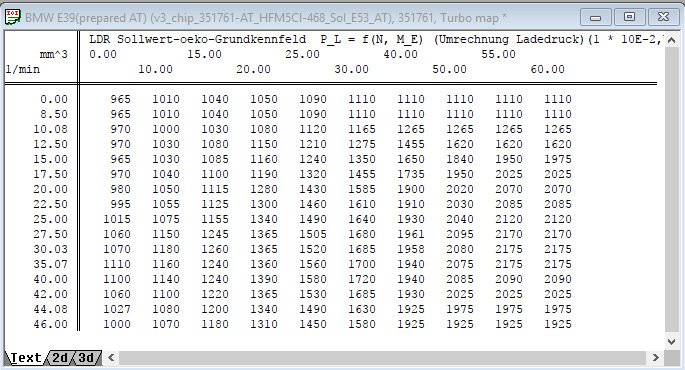Select row header 44.08
685x370 pixels.
[x=51, y=309]
